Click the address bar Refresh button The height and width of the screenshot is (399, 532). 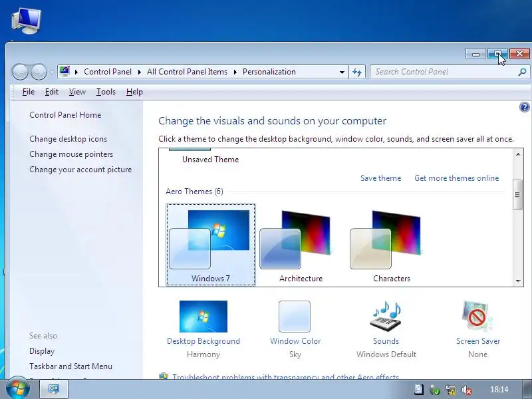(x=357, y=72)
